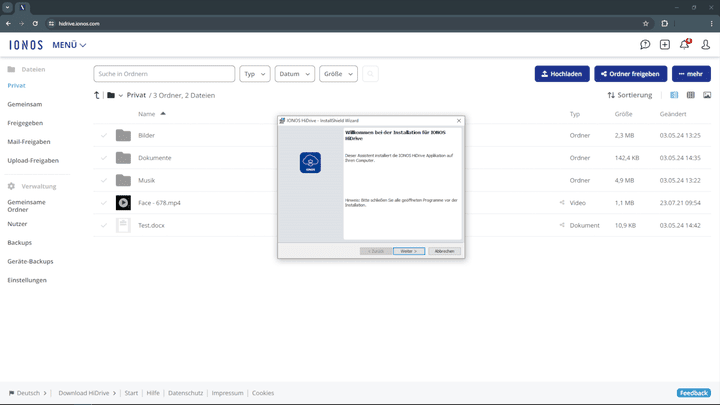Click the Suche in Ordnern field
The height and width of the screenshot is (405, 720).
point(164,74)
